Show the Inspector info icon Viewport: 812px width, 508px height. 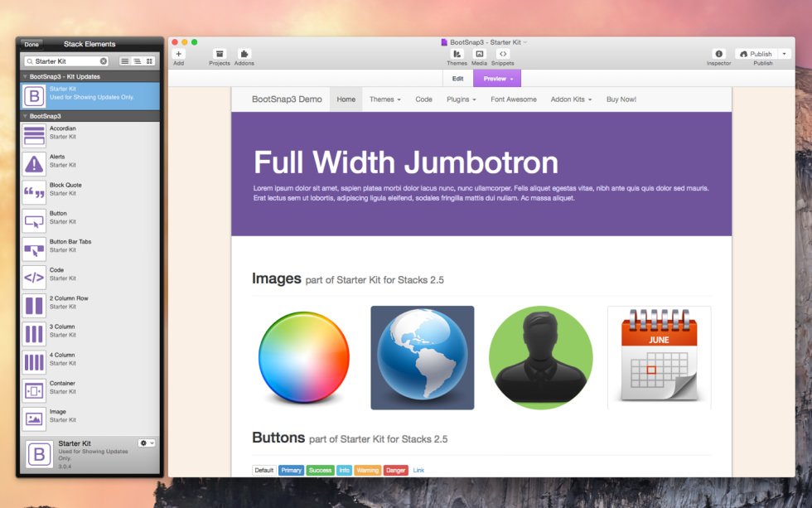pos(719,54)
